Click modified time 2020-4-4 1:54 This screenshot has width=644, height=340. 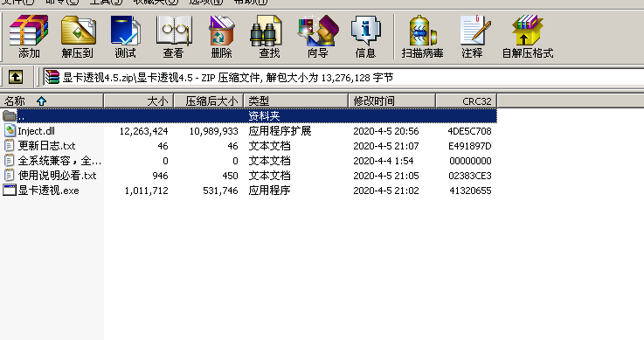[x=384, y=161]
